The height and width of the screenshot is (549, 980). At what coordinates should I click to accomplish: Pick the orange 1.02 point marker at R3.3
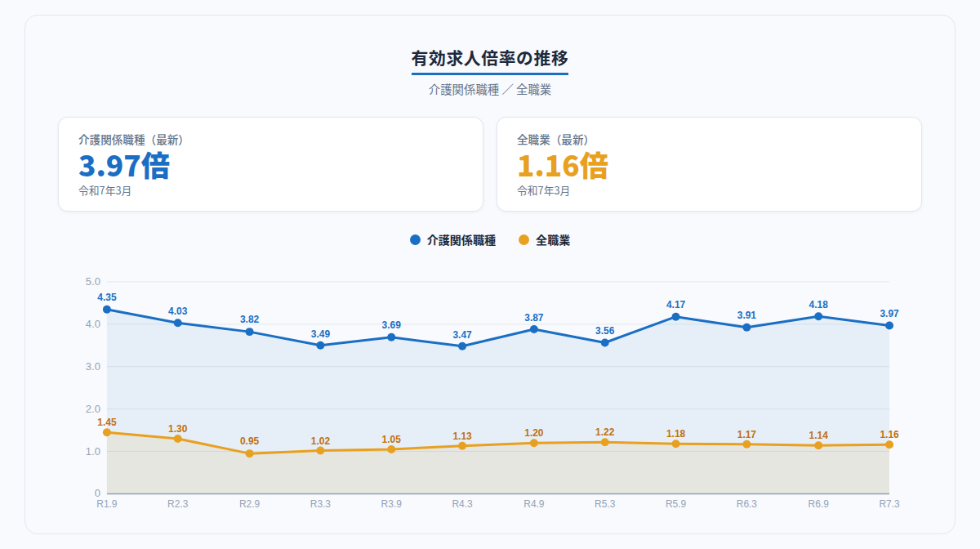pyautogui.click(x=320, y=450)
